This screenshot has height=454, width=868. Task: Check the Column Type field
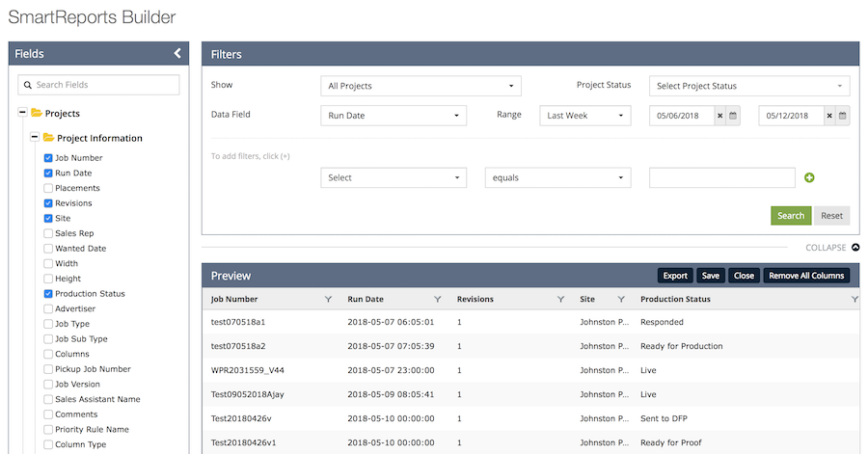point(48,444)
